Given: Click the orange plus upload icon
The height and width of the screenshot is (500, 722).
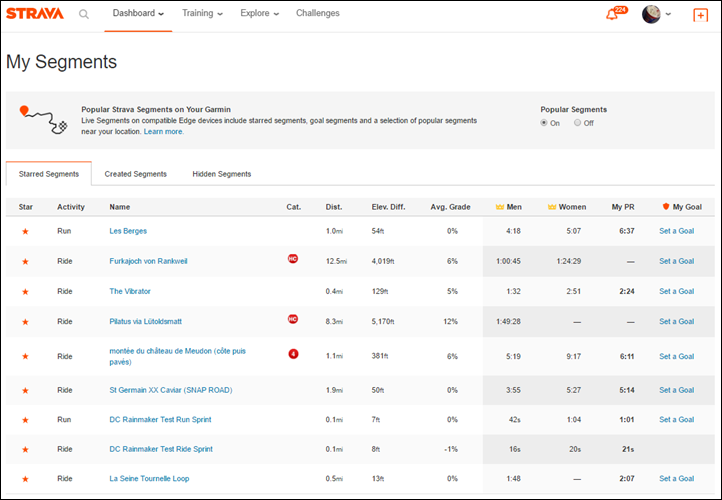Looking at the screenshot, I should pyautogui.click(x=700, y=14).
